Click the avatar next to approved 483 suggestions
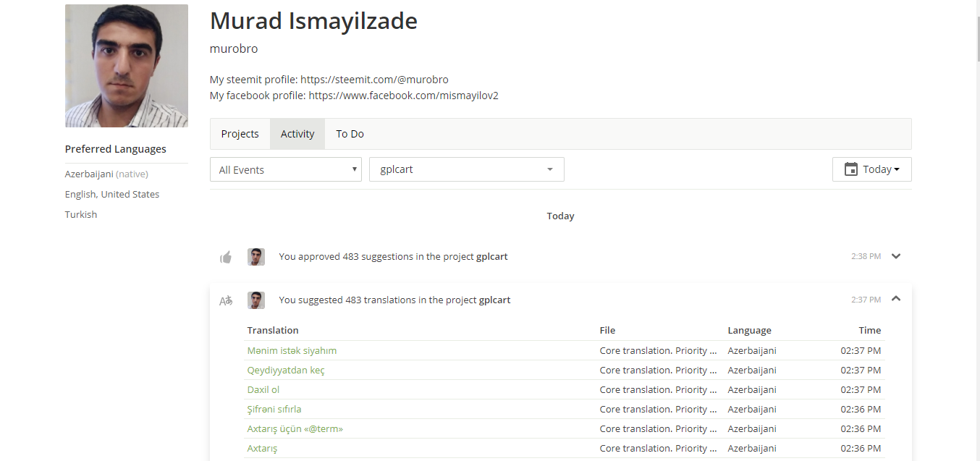Image resolution: width=980 pixels, height=461 pixels. (x=256, y=257)
